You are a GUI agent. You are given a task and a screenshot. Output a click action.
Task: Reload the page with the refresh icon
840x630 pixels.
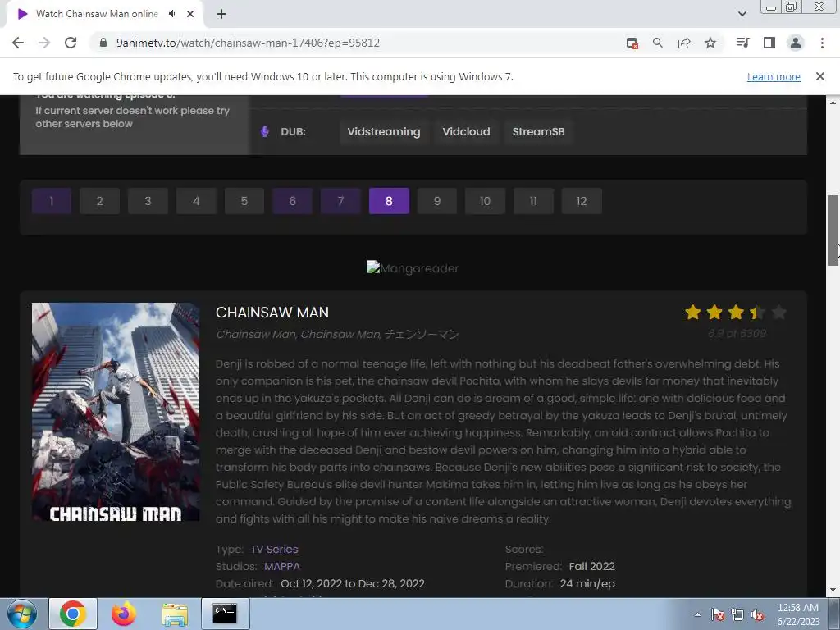tap(71, 43)
